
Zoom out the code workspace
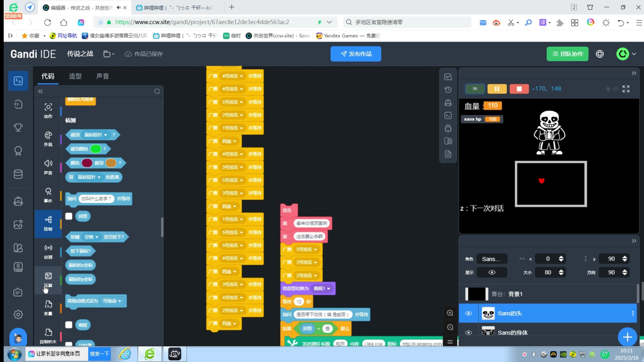pyautogui.click(x=450, y=327)
